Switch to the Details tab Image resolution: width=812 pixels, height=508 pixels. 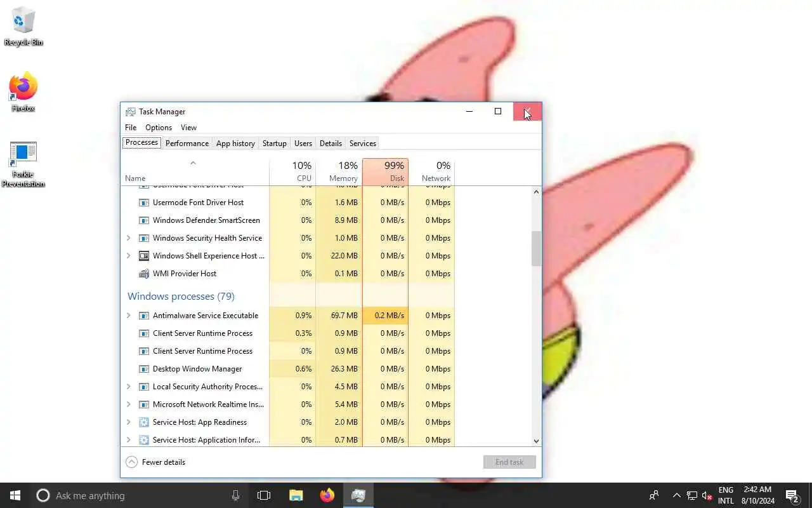point(331,144)
